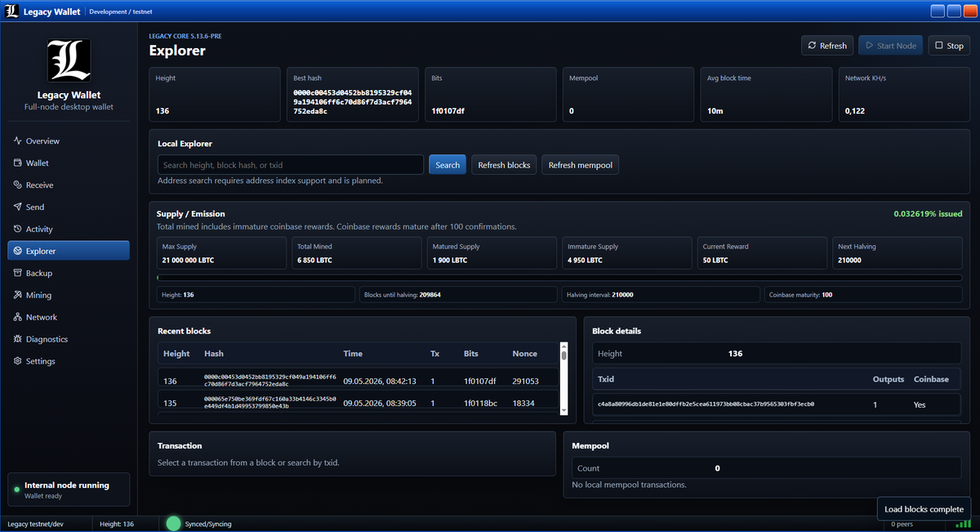Select block 136 row in Recent blocks

click(x=359, y=380)
